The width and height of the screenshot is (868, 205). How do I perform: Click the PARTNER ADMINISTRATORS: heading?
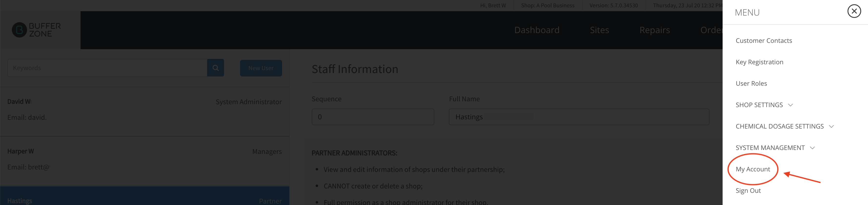point(354,153)
